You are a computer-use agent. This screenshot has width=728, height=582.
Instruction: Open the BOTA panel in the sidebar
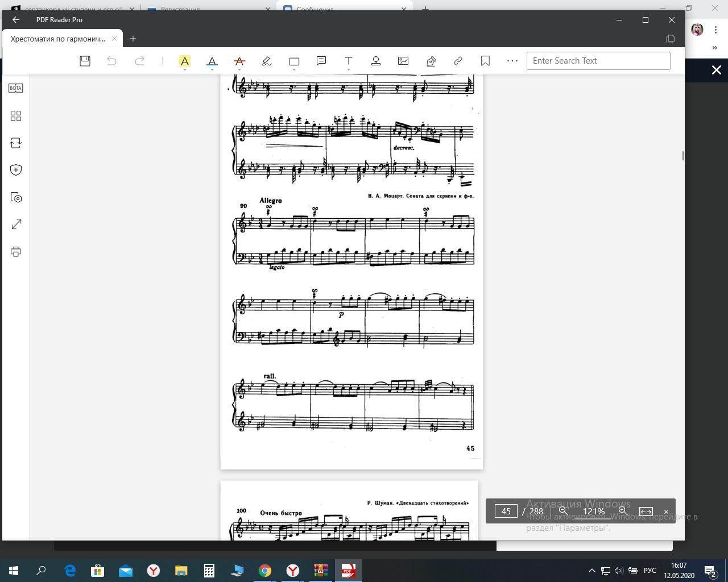coord(16,88)
